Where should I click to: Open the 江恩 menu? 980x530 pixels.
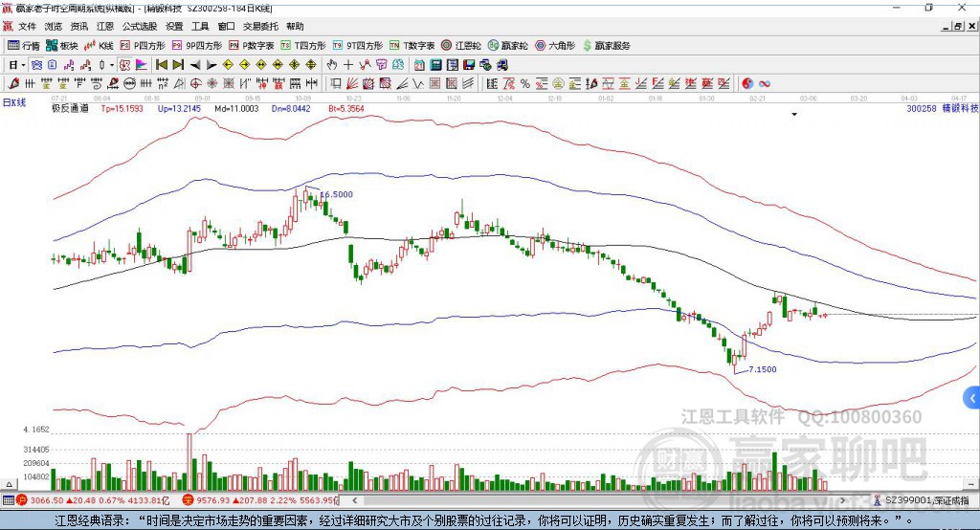[x=105, y=26]
